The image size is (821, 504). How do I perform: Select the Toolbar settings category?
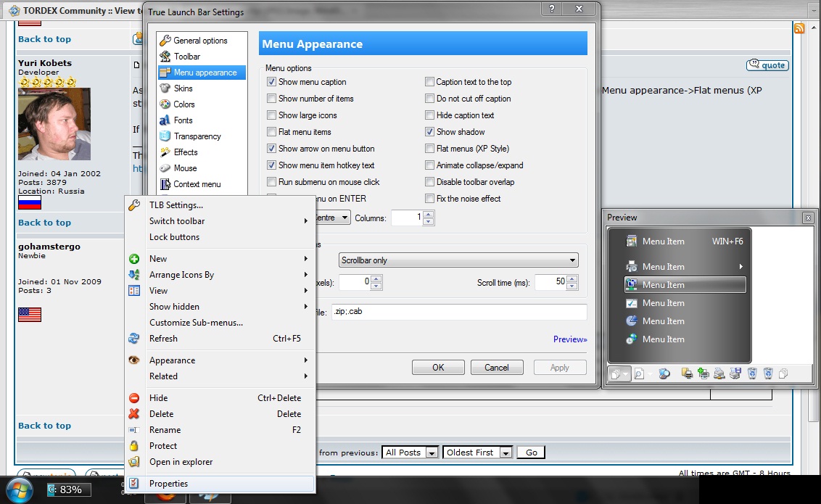(x=180, y=57)
